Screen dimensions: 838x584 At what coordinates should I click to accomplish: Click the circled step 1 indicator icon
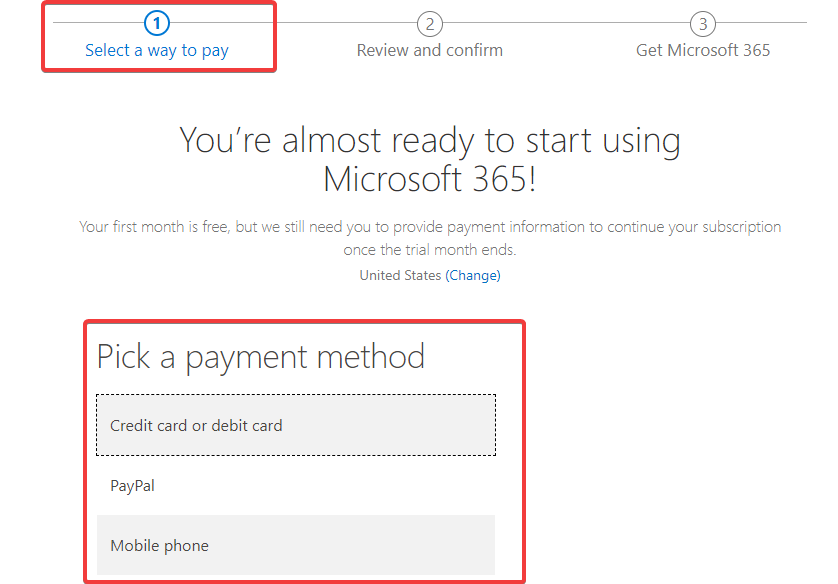coord(156,22)
